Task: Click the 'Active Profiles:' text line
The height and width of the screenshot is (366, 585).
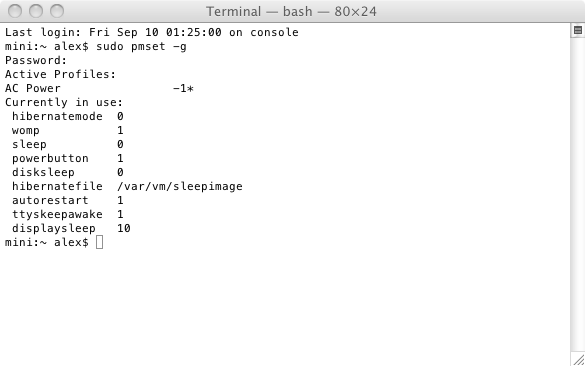Action: click(60, 74)
